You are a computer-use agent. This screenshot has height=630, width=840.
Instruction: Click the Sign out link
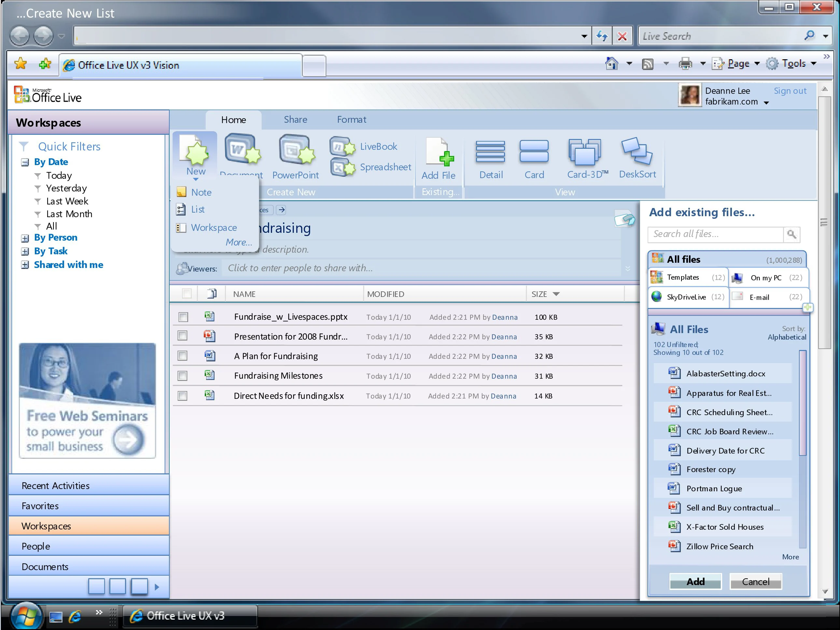tap(790, 91)
